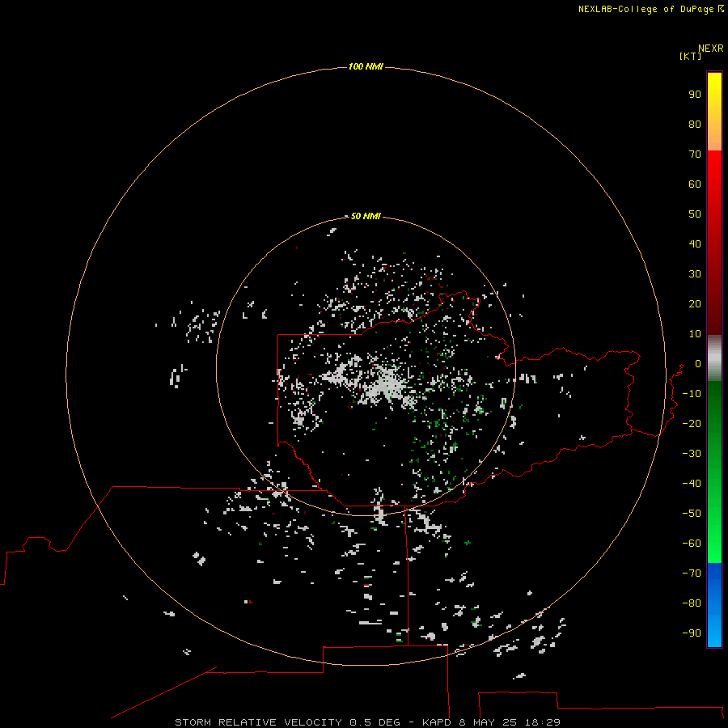Click the NEXR label above color scale
The width and height of the screenshot is (728, 728).
(711, 48)
